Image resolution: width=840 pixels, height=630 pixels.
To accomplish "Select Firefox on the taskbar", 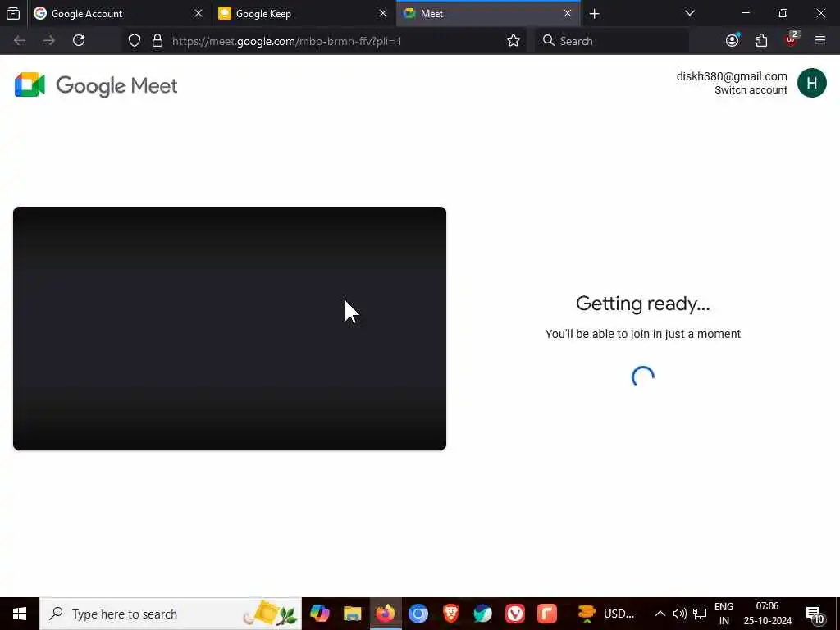I will [x=386, y=614].
